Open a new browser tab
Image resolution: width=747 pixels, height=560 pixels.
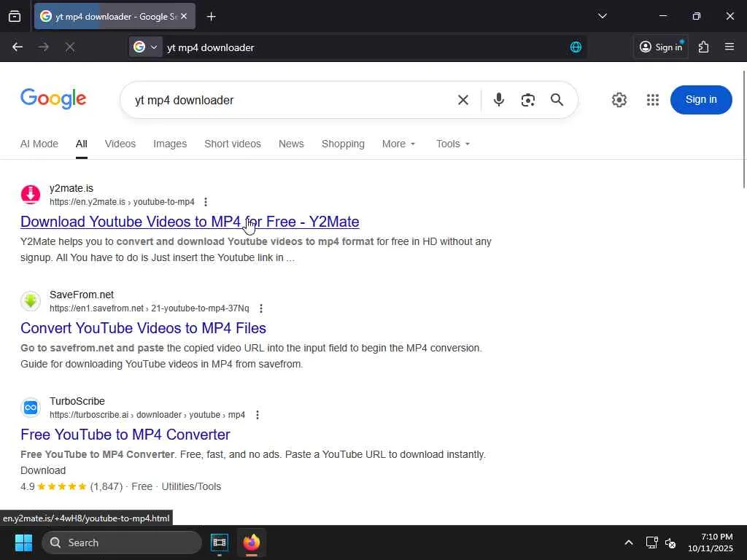coord(211,17)
